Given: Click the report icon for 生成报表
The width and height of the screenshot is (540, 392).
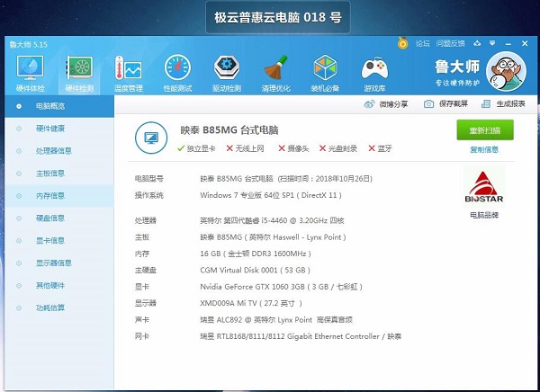Looking at the screenshot, I should coord(486,104).
